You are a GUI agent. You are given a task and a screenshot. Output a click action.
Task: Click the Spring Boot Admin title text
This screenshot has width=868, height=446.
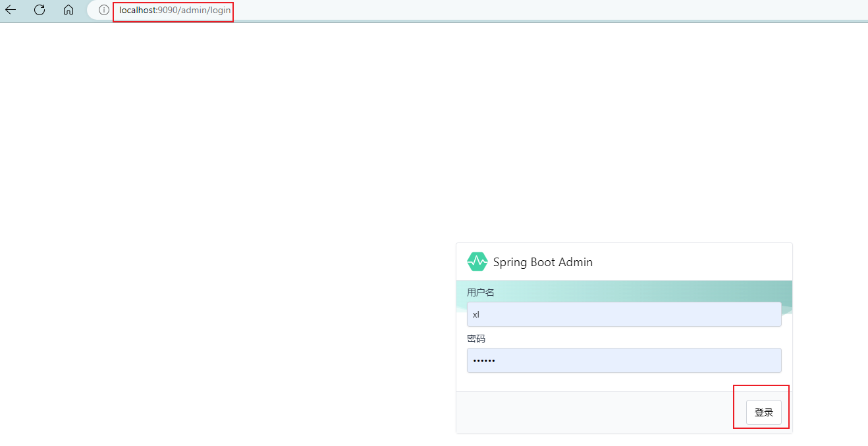click(543, 262)
